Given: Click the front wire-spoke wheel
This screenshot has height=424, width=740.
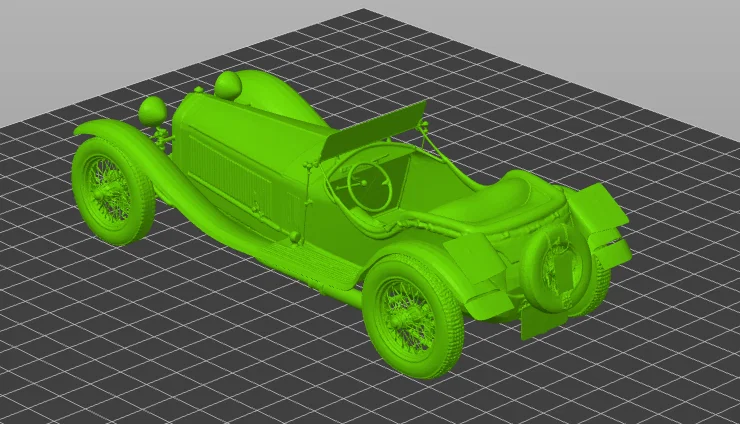Looking at the screenshot, I should click(112, 191).
